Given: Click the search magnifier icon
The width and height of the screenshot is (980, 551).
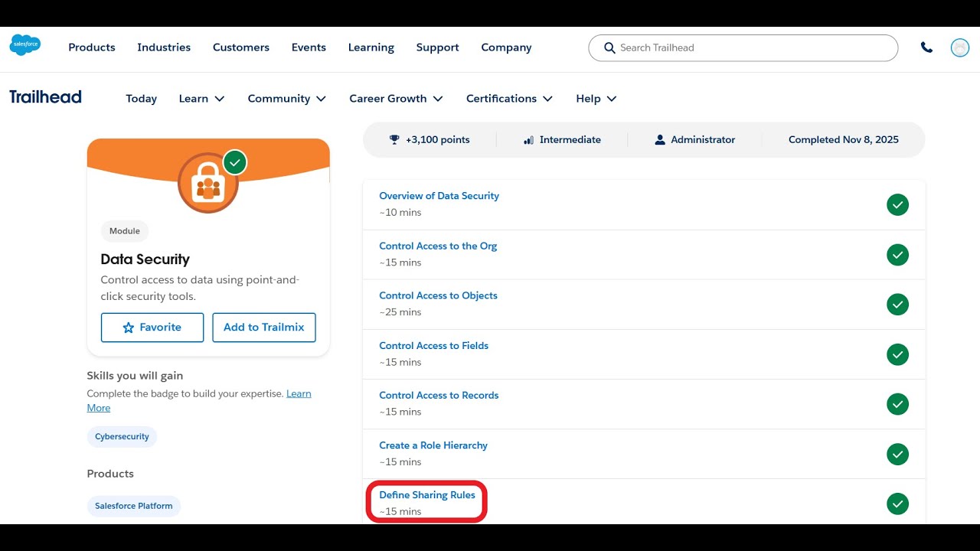Looking at the screenshot, I should [x=609, y=47].
